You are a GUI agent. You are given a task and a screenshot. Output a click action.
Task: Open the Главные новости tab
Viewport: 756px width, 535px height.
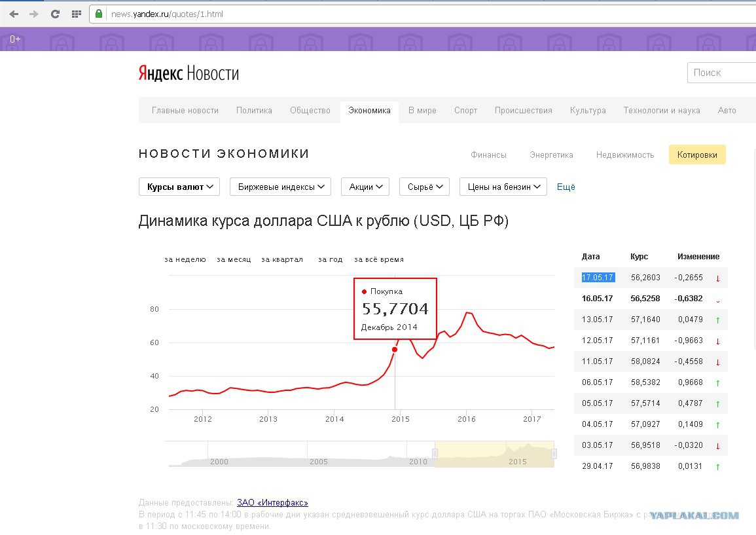point(185,111)
